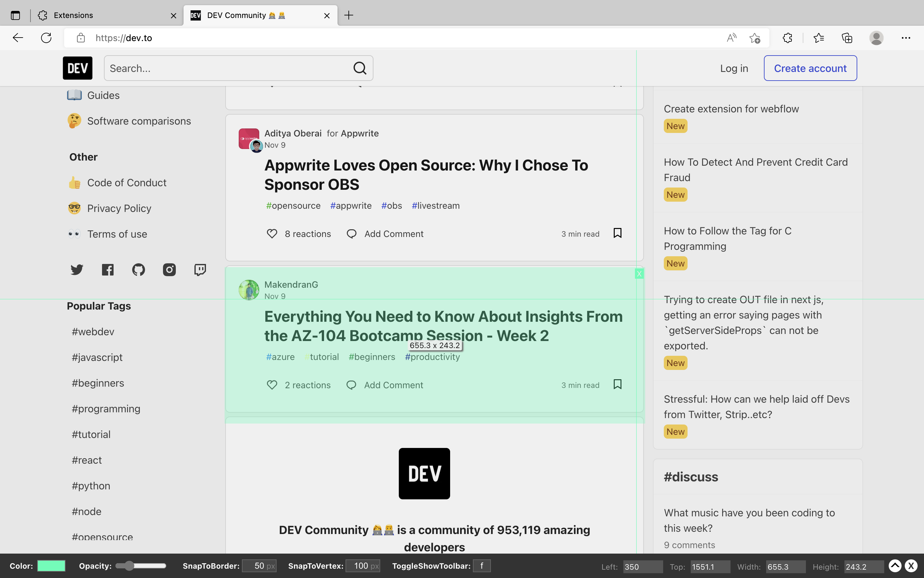This screenshot has height=578, width=924.
Task: Open Terms of use sidebar link
Action: [x=117, y=234]
